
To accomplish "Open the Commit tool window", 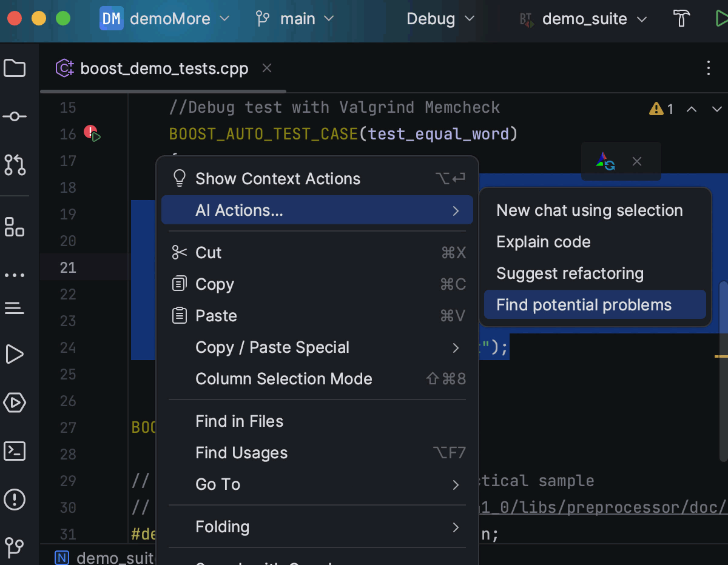I will [x=15, y=116].
